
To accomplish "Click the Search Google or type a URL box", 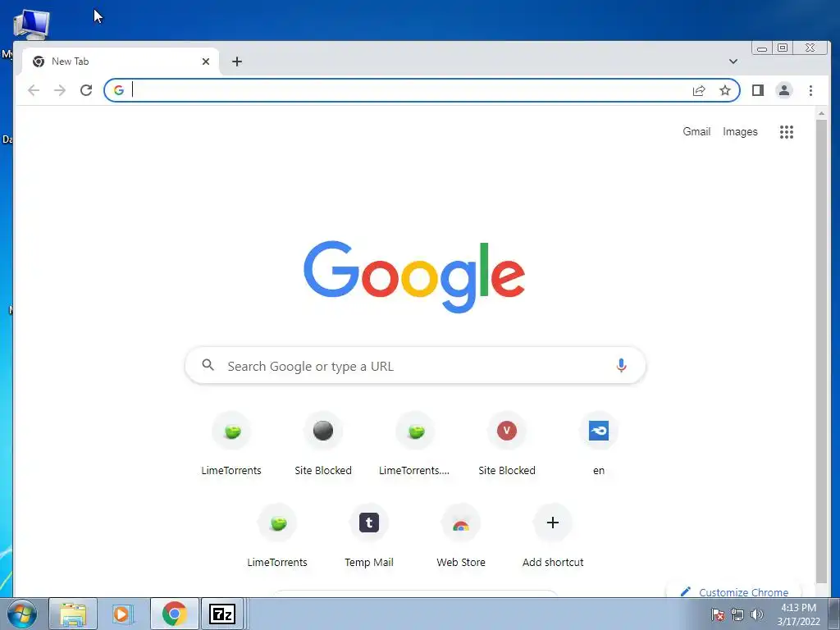I will coord(415,365).
